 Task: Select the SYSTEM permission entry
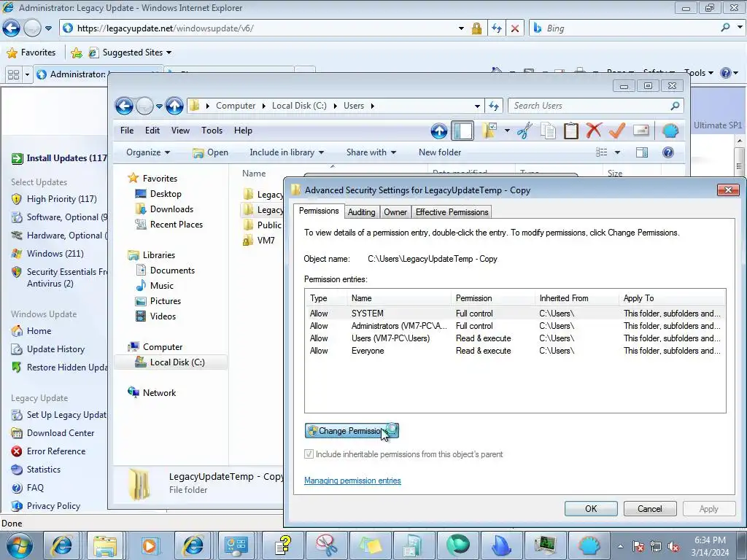515,314
